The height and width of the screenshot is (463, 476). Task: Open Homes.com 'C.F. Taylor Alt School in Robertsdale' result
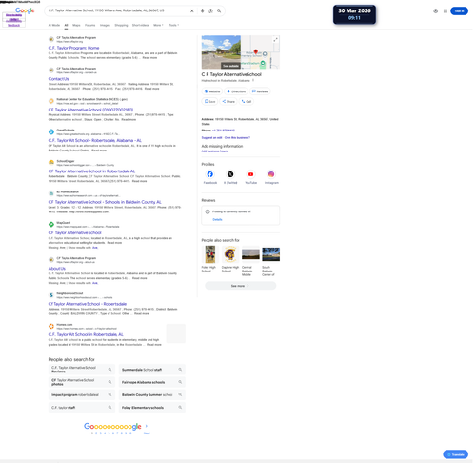[x=86, y=334]
